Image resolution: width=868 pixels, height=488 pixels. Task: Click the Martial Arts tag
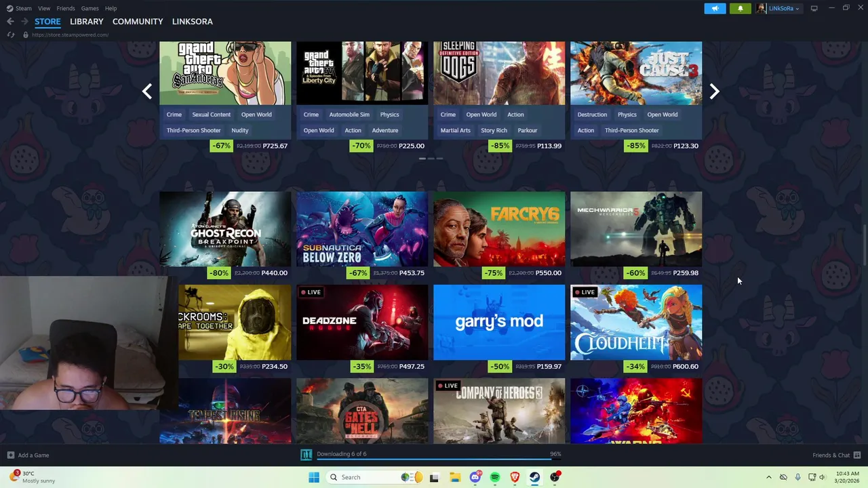point(456,130)
